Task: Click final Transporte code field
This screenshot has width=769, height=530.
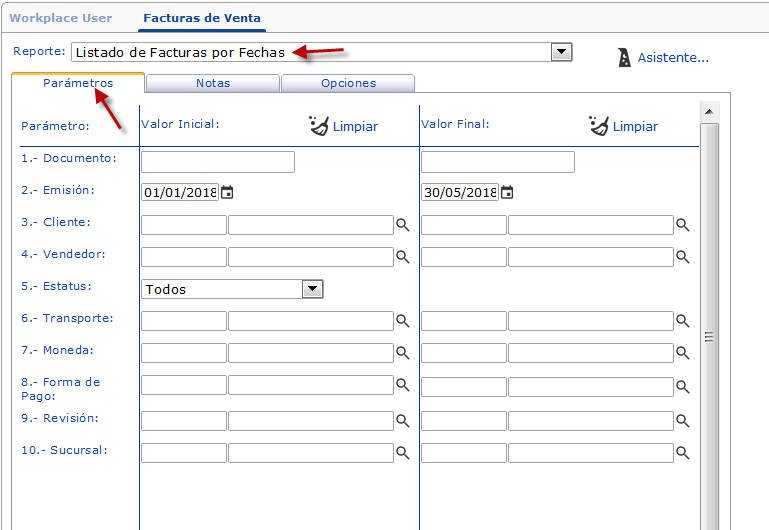Action: (x=464, y=321)
